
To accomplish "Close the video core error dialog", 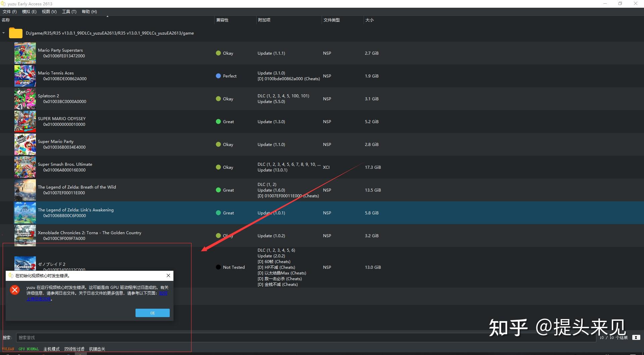I will pos(168,275).
